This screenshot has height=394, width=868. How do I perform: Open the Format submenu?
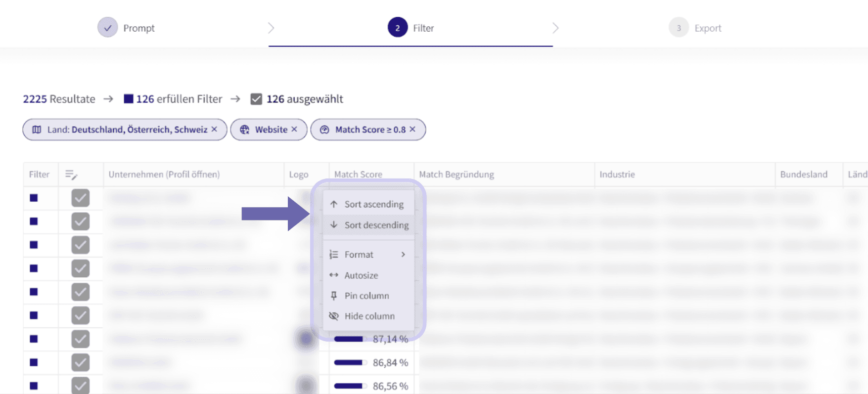click(x=368, y=255)
